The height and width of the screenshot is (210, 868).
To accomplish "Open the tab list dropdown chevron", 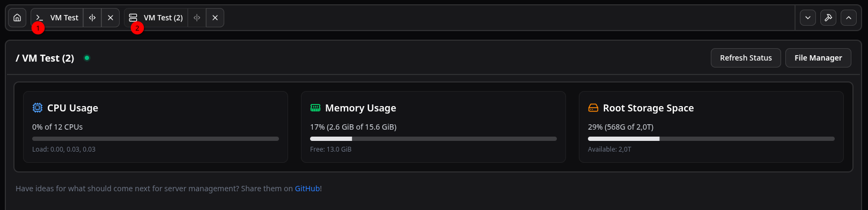I will coord(808,18).
